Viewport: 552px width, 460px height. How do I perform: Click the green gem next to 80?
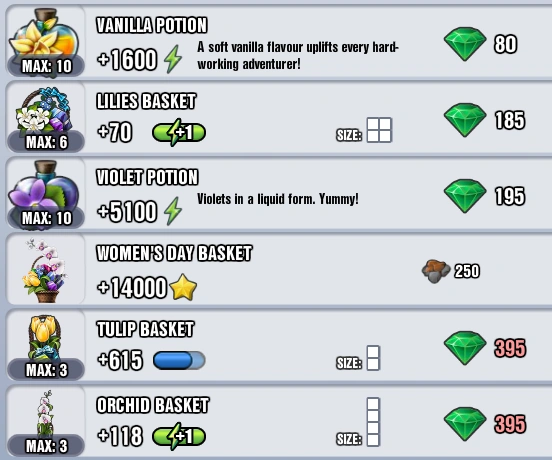pos(465,44)
